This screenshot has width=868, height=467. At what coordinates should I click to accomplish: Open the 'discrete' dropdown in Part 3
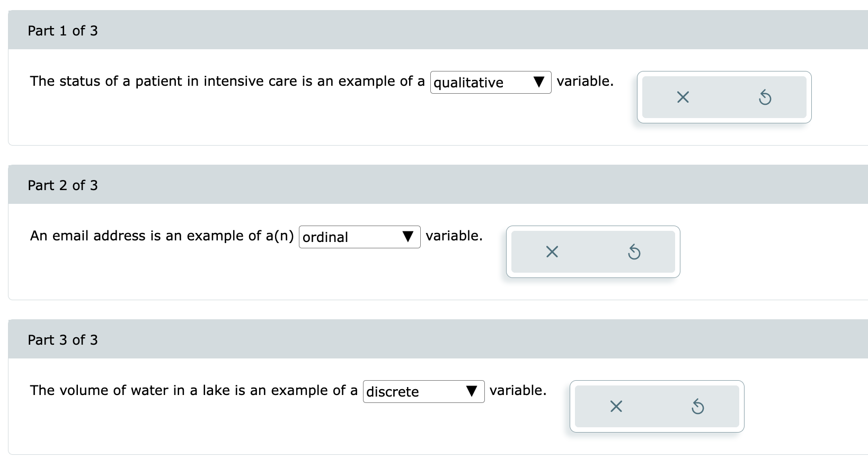pyautogui.click(x=423, y=391)
